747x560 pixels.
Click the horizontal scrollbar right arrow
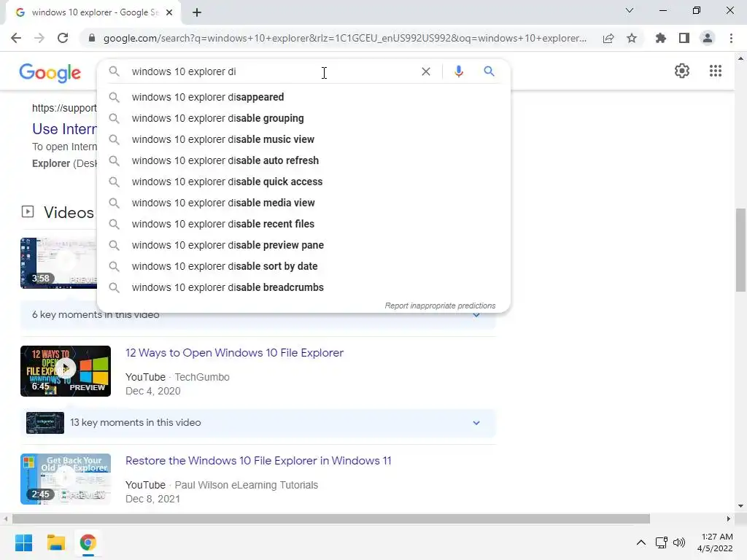point(729,518)
